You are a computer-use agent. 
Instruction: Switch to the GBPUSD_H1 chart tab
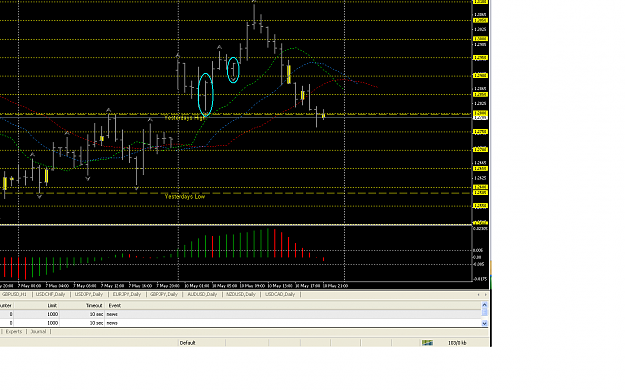click(14, 294)
